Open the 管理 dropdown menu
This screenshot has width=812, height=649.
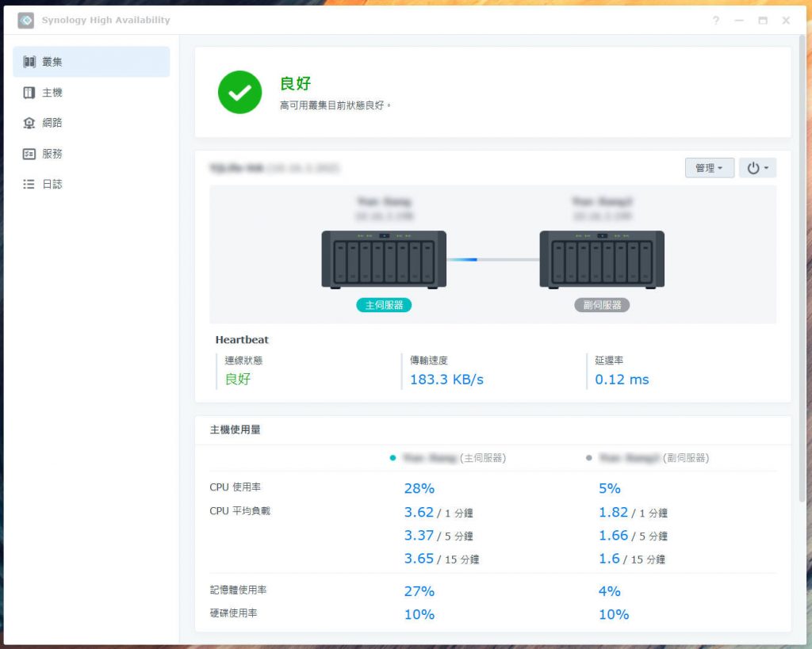click(x=710, y=168)
